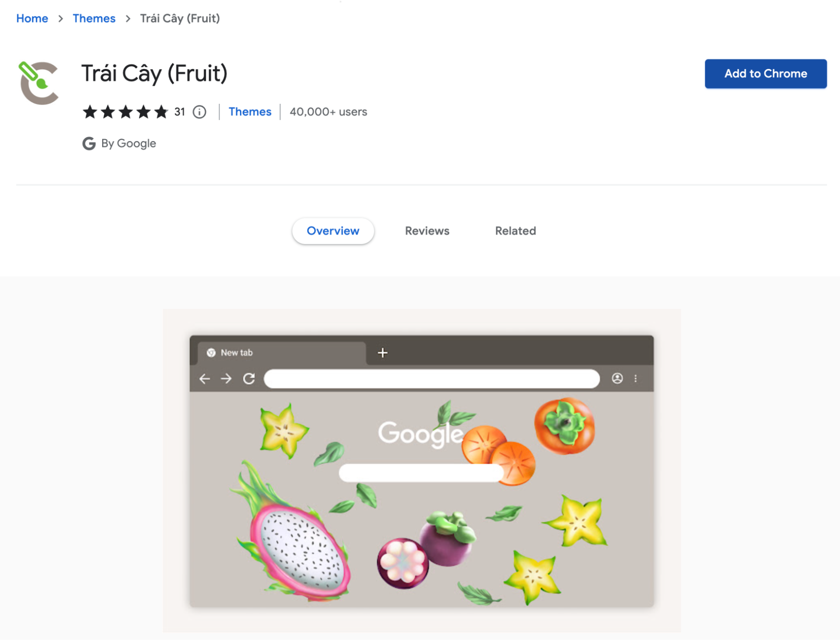Image resolution: width=840 pixels, height=640 pixels.
Task: Open the Themes category link
Action: click(249, 111)
